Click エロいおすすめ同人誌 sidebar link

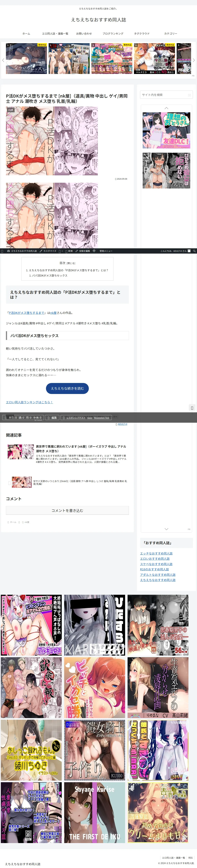155,559
